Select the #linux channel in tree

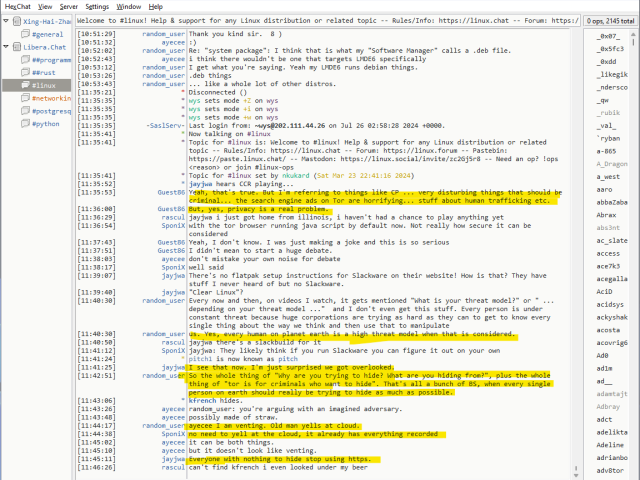46,86
